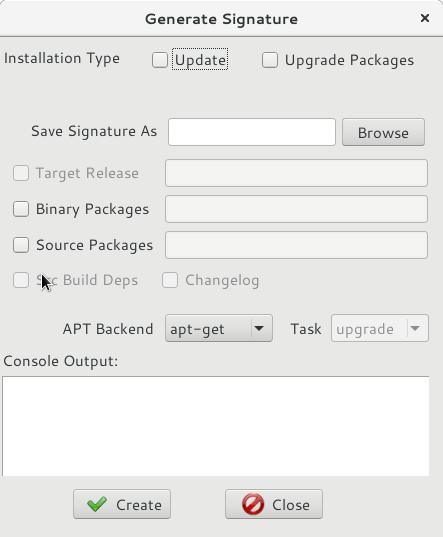The width and height of the screenshot is (443, 537).
Task: Click the red prohibition icon on Close
Action: coord(253,504)
